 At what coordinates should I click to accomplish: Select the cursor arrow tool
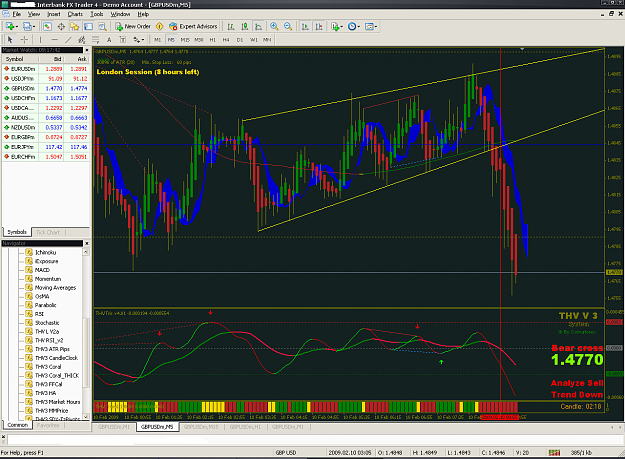coord(10,39)
